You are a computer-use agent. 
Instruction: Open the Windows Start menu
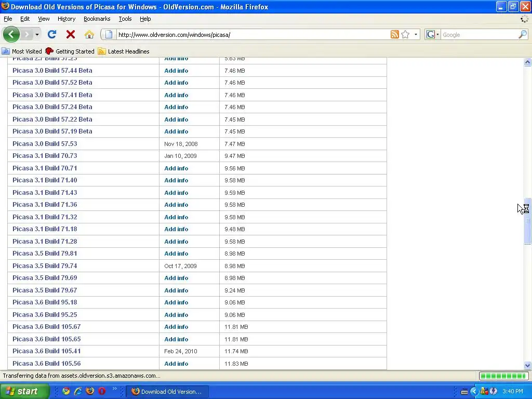point(24,391)
